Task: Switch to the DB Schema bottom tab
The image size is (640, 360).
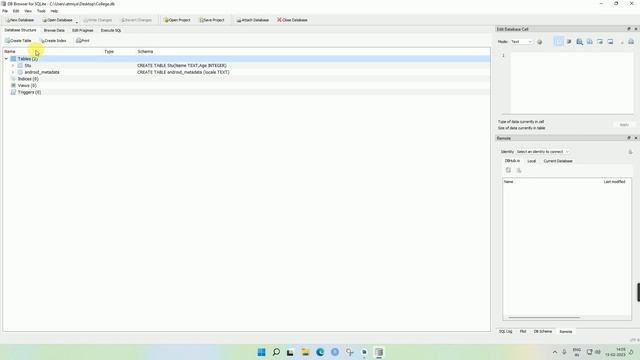Action: click(543, 331)
